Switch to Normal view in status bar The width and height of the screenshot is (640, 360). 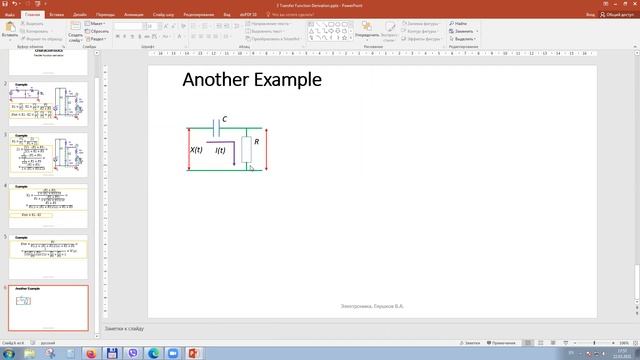pyautogui.click(x=528, y=343)
